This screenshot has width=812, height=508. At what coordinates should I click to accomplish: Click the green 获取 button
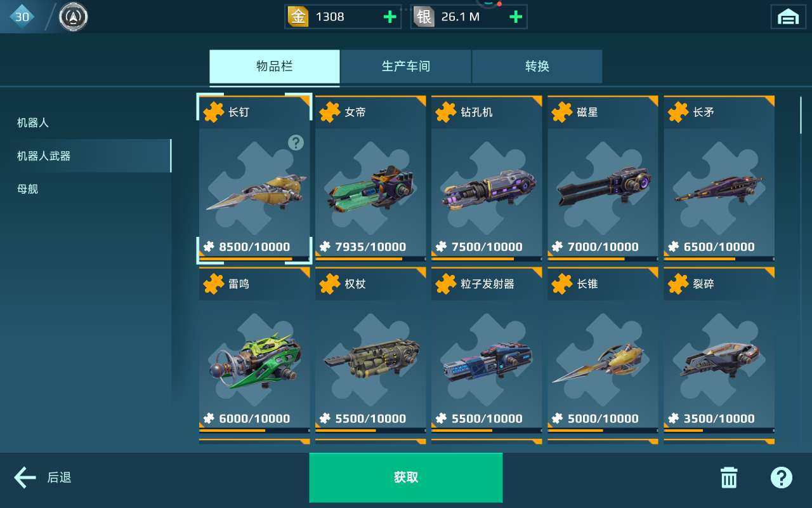coord(406,478)
